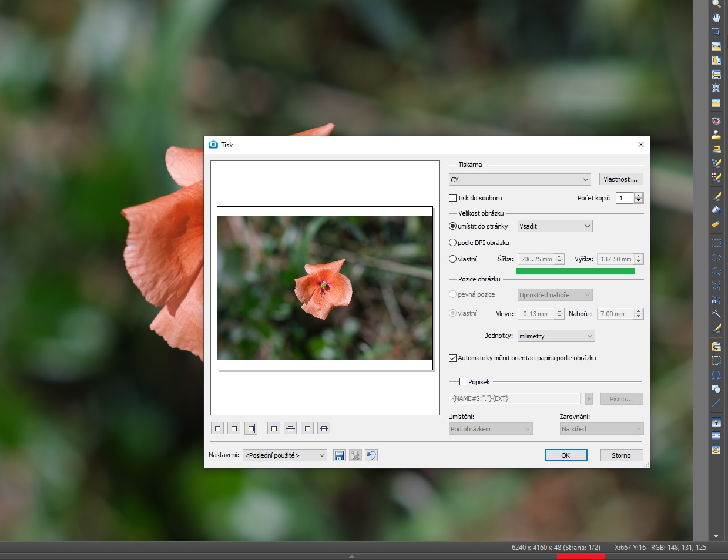
Task: Open the printer selection dropdown 'CY'
Action: coord(519,180)
